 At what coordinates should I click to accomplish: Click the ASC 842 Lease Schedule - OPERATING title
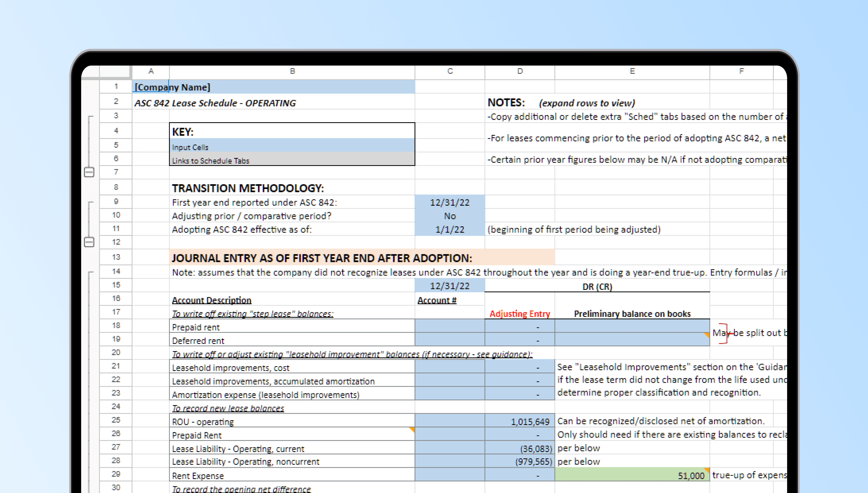coord(215,103)
